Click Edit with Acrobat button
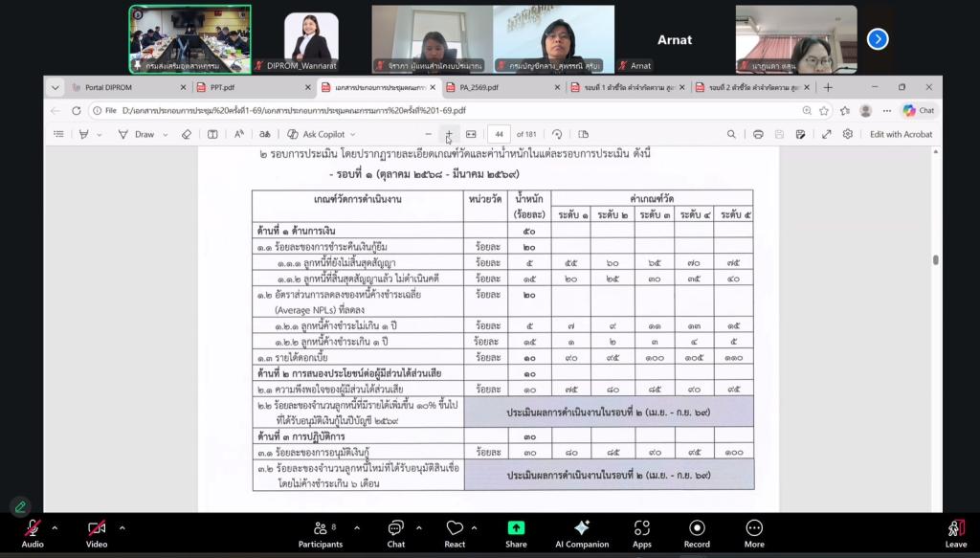The height and width of the screenshot is (558, 980). click(900, 134)
